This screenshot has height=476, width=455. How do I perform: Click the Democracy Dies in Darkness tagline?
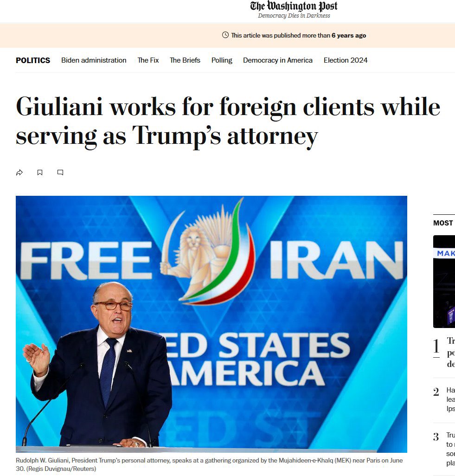294,16
